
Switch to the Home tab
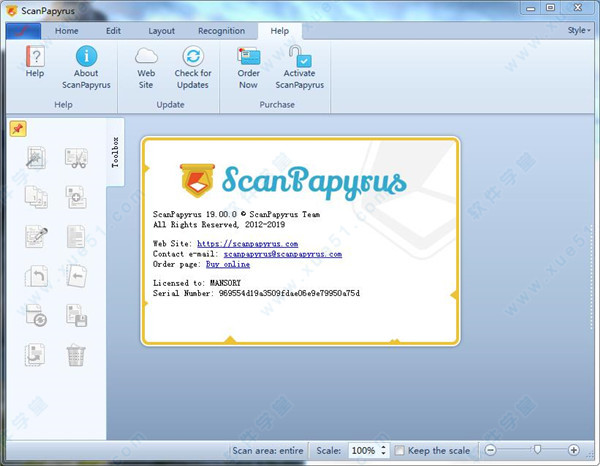67,31
